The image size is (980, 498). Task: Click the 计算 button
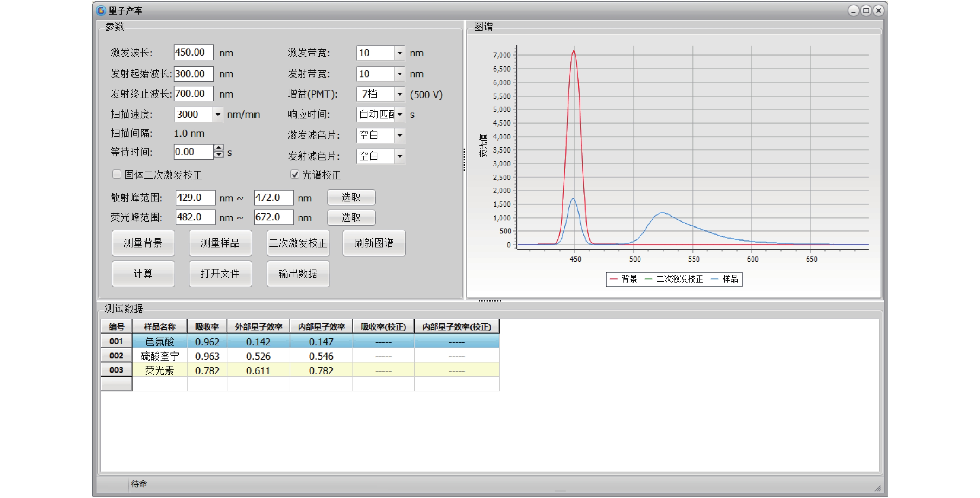click(x=143, y=274)
